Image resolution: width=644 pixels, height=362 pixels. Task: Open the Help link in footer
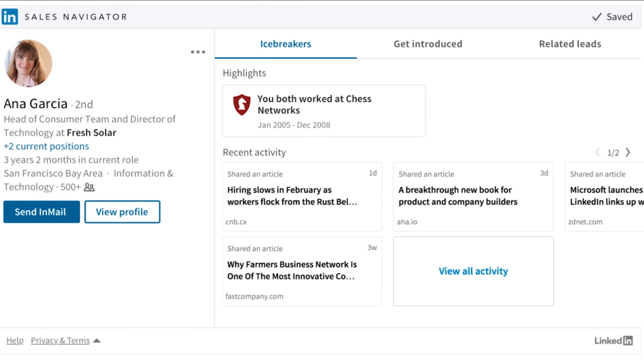[x=15, y=340]
